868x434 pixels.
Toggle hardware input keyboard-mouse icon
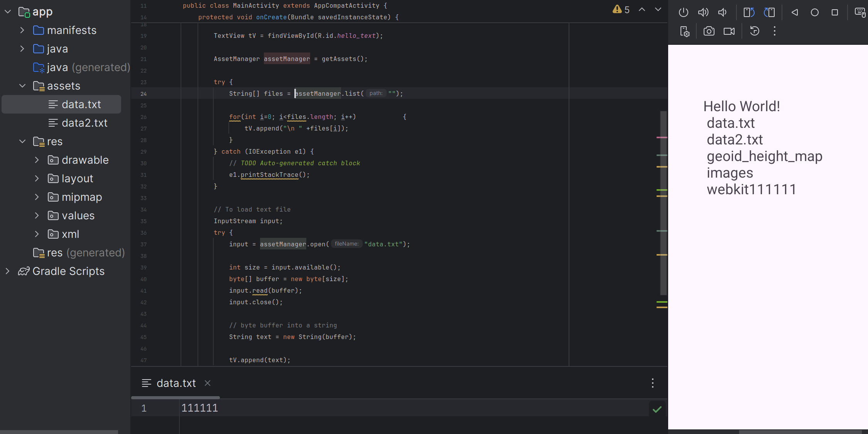coord(860,12)
